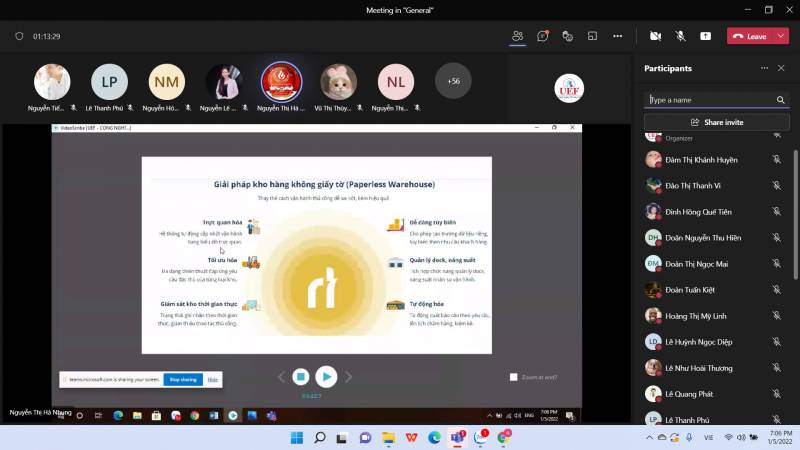Screen dimensions: 800x450
Task: Click the share content tray icon
Action: (705, 36)
